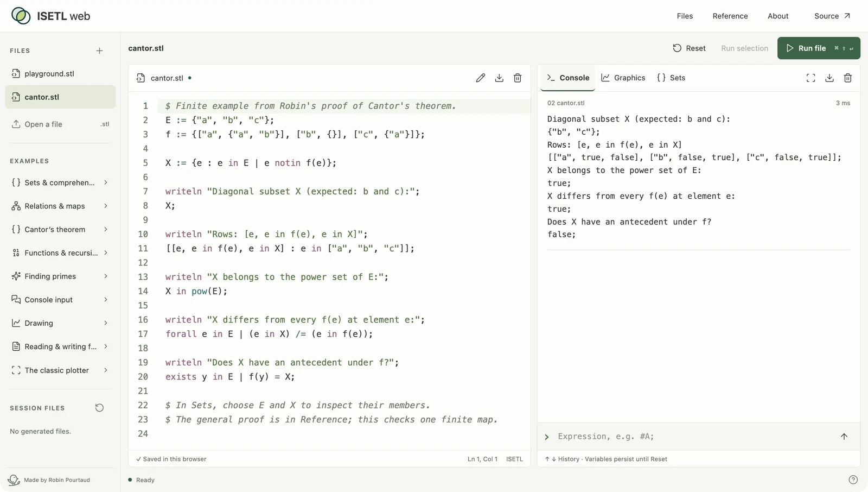The image size is (868, 492).
Task: Select cantor.stl in the files sidebar
Action: tap(60, 97)
